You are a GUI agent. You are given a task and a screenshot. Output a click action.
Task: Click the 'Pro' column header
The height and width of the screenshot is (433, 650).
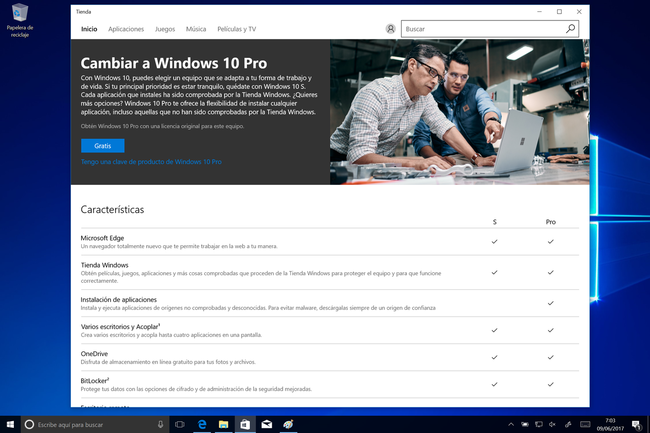551,222
